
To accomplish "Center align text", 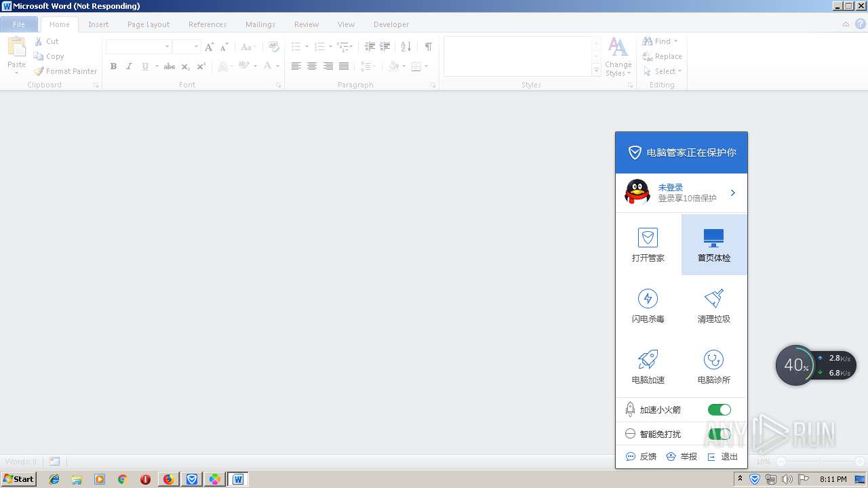I will [312, 66].
